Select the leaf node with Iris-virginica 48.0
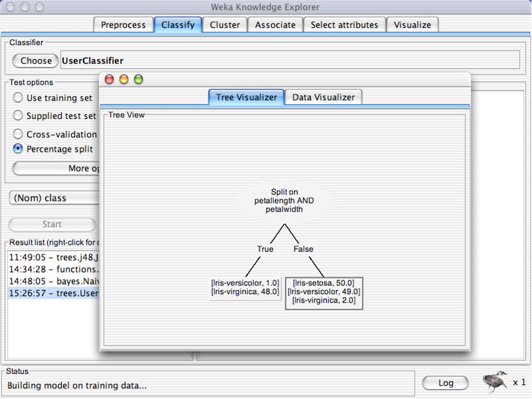Viewport: 532px width, 399px height. (245, 288)
